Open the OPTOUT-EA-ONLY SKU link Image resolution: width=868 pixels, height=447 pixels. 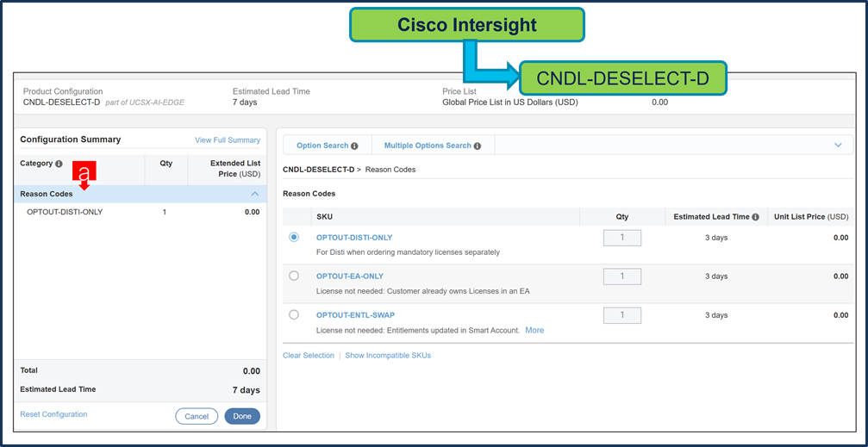coord(350,276)
